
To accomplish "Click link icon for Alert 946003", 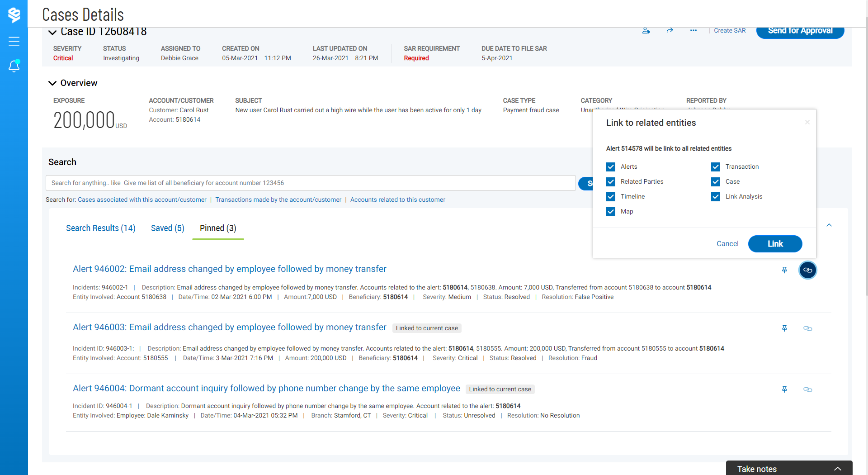I will pyautogui.click(x=807, y=328).
